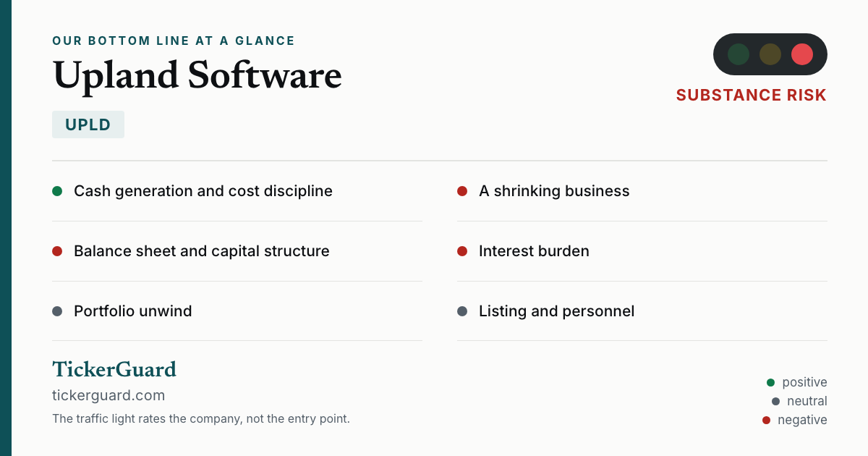Image resolution: width=868 pixels, height=456 pixels.
Task: Click the red dot beside Balance sheet
Action: tap(57, 251)
